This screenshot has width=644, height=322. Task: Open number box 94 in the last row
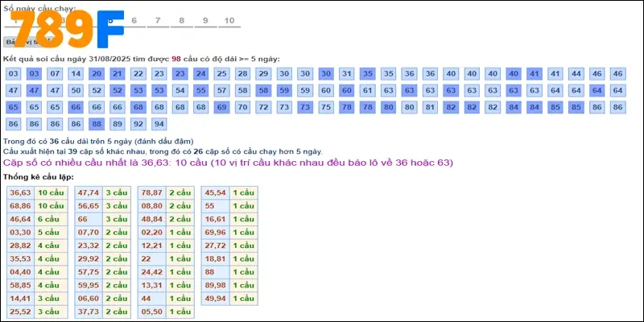[x=159, y=124]
